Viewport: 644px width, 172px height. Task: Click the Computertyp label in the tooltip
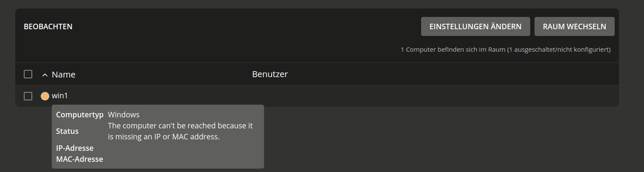[x=79, y=115]
